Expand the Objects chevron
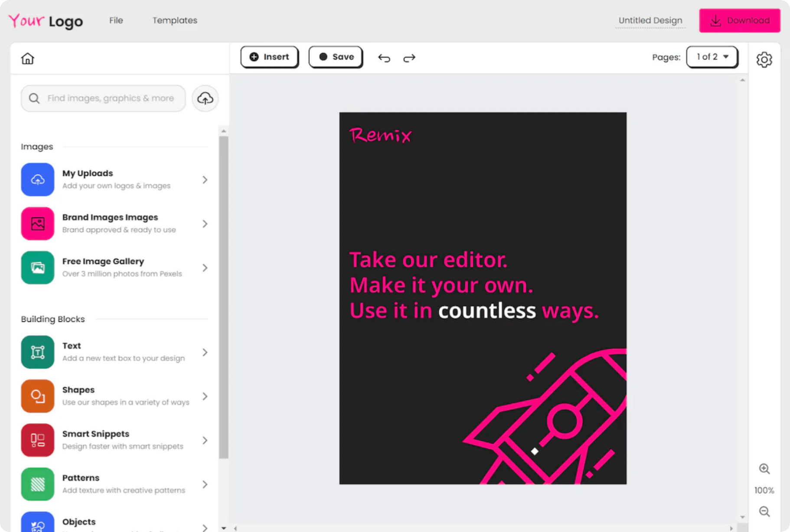Image resolution: width=790 pixels, height=532 pixels. pyautogui.click(x=205, y=527)
